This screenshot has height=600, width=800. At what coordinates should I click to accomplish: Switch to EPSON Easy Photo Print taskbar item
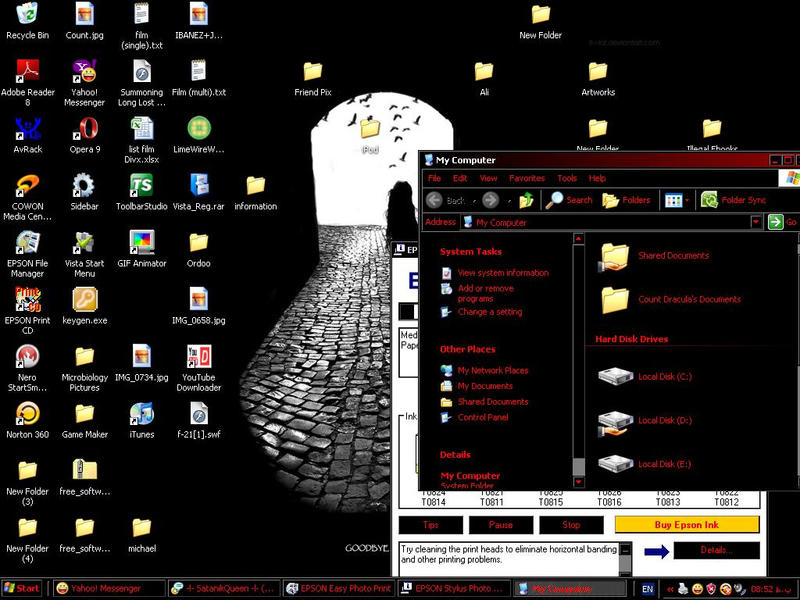pyautogui.click(x=339, y=588)
